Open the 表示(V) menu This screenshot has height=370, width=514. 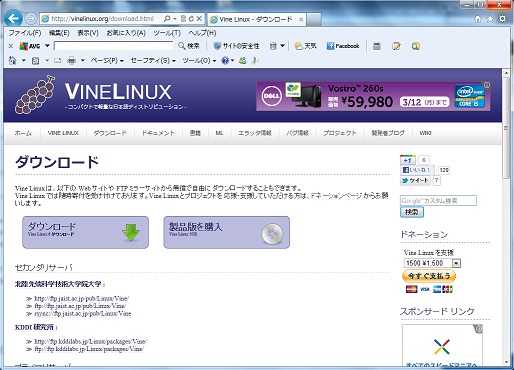point(88,33)
